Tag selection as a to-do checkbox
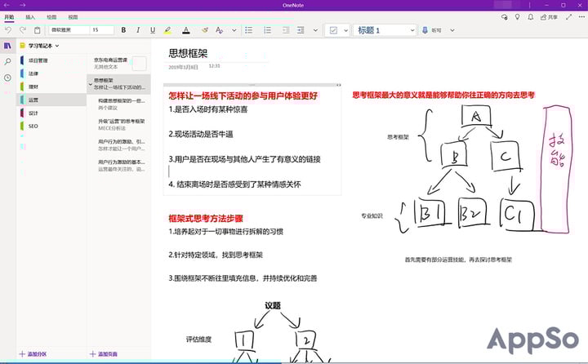 333,30
